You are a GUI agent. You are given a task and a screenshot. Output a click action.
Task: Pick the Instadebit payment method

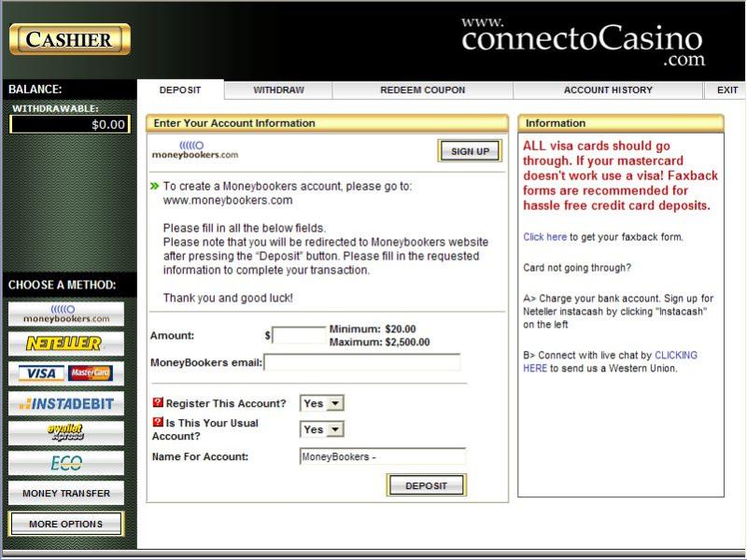[x=65, y=403]
